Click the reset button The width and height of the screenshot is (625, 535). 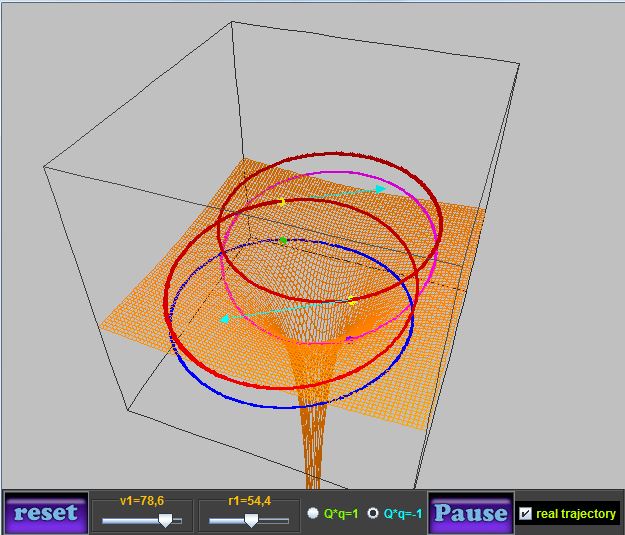point(46,513)
